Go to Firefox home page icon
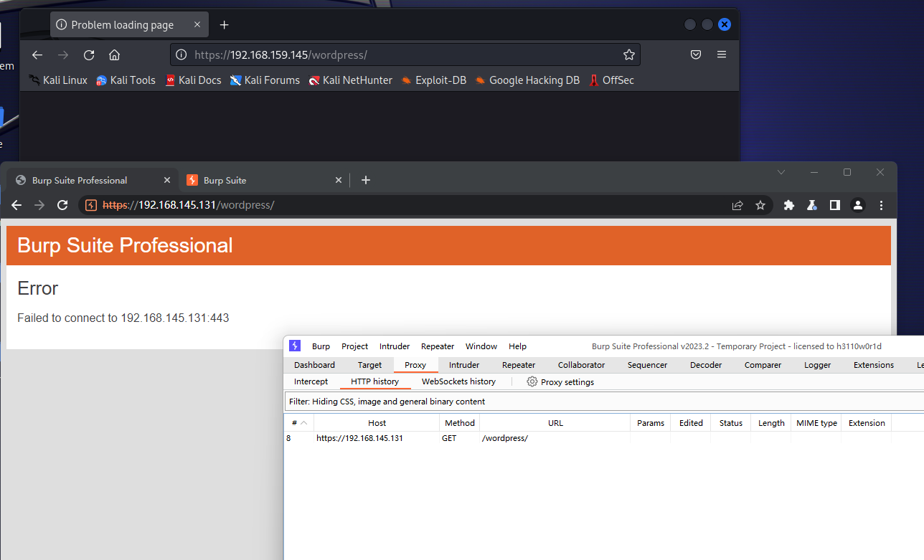This screenshot has height=560, width=924. pos(114,54)
